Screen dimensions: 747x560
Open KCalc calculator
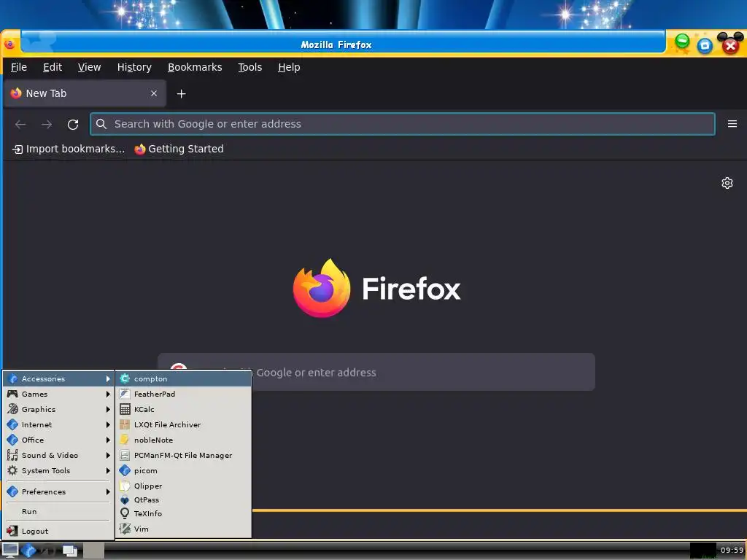tap(184, 409)
